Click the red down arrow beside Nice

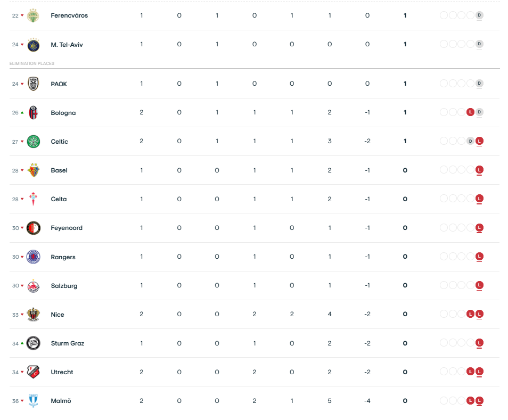(22, 315)
